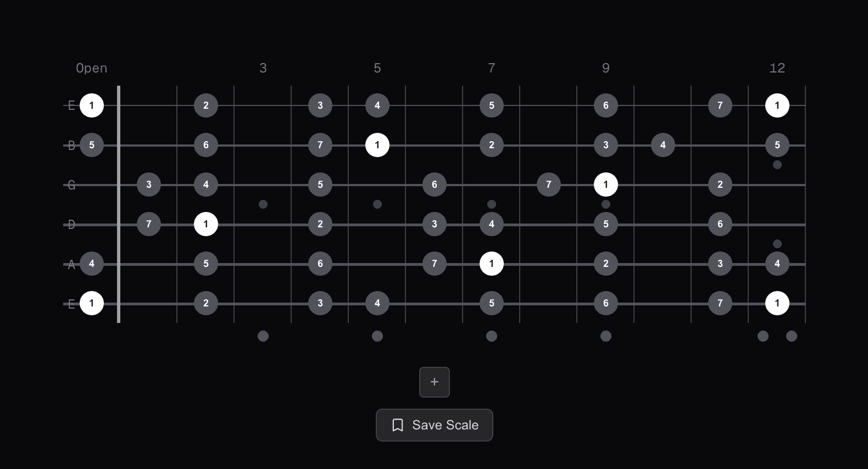Click the Open label above the nut
The image size is (868, 469).
pyautogui.click(x=91, y=68)
